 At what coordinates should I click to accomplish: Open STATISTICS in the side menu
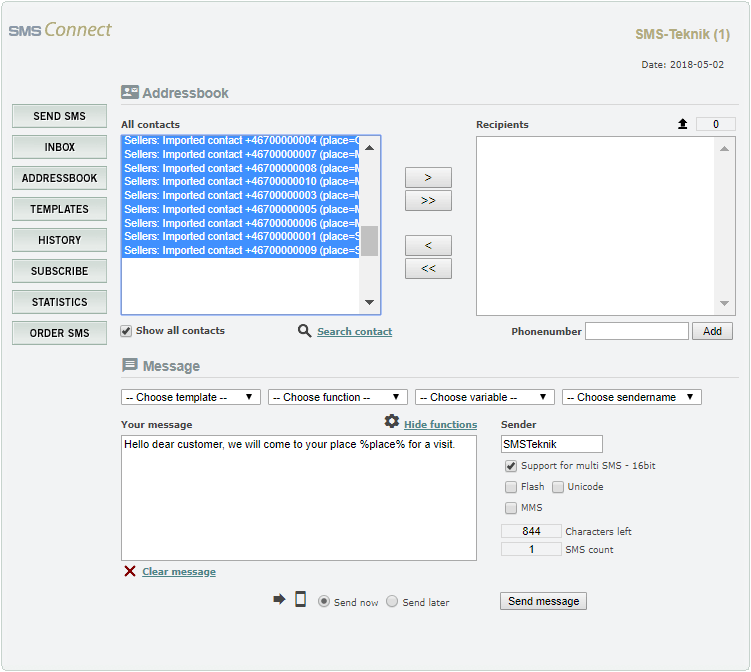(59, 302)
